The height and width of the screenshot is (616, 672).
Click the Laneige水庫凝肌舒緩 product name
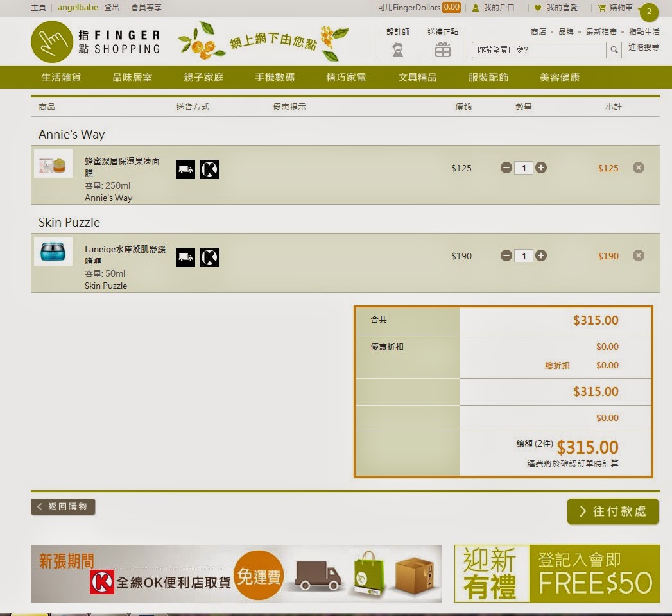pos(125,255)
